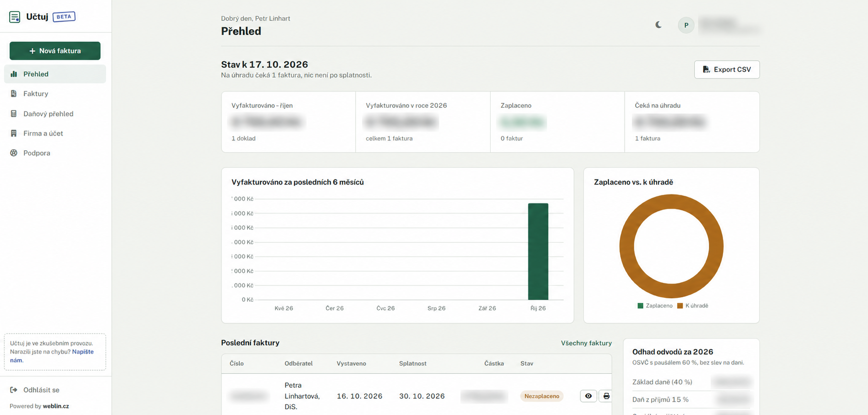View the invoice with the eye icon
Viewport: 868px width, 415px height.
588,396
